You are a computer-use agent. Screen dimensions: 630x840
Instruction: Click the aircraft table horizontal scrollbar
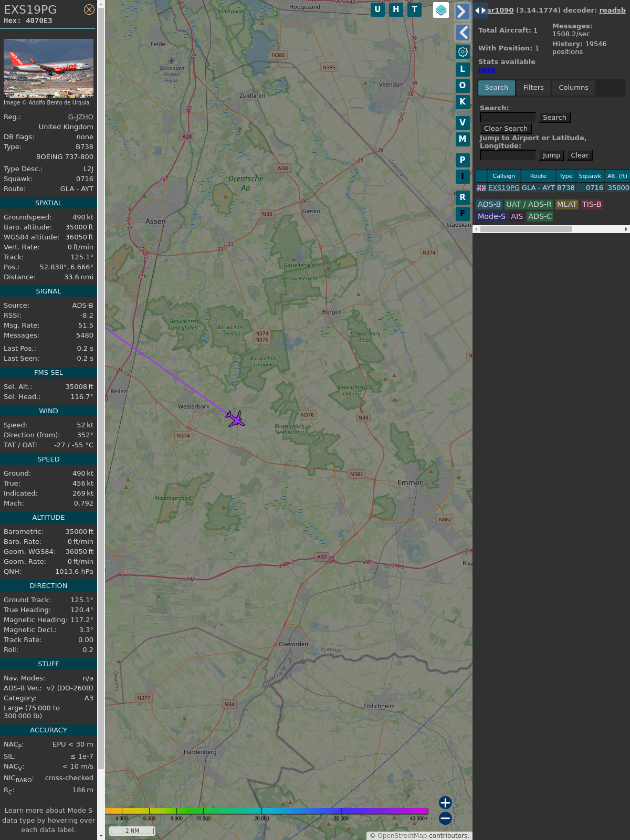pyautogui.click(x=525, y=229)
